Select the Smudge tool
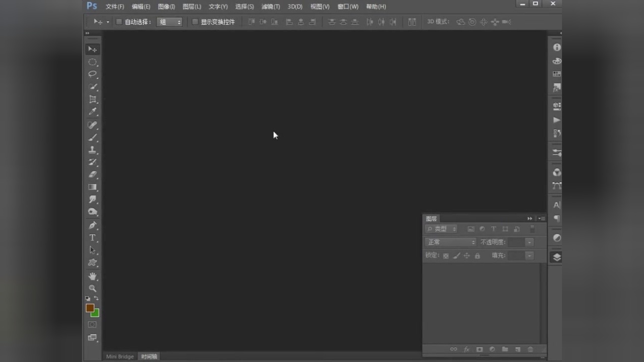644x362 pixels. (x=93, y=200)
